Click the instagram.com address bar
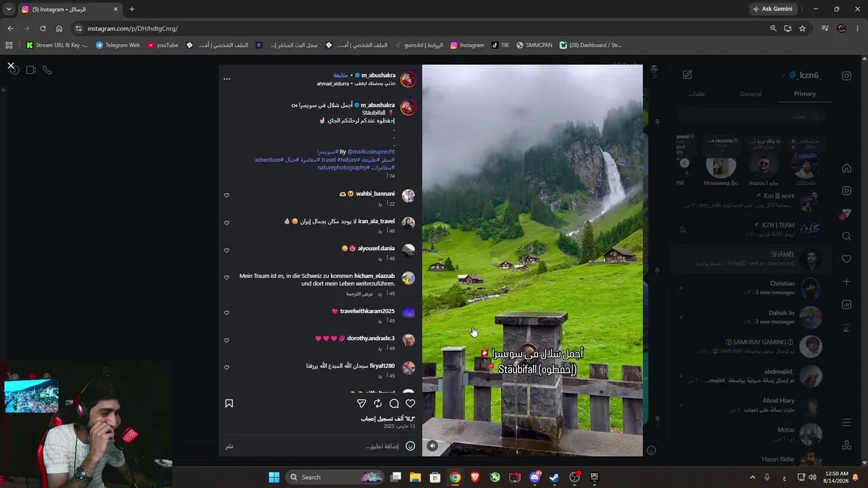This screenshot has width=868, height=488. pos(420,28)
